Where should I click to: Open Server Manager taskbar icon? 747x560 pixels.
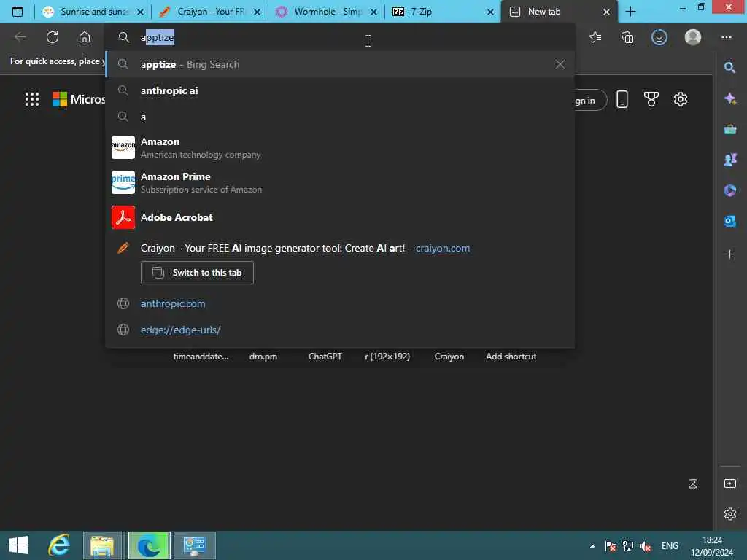[x=194, y=545]
